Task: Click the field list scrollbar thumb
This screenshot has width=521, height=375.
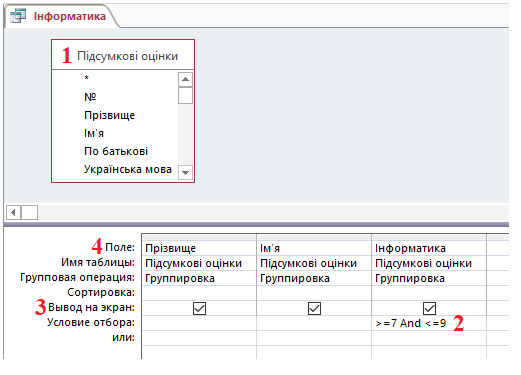Action: coord(185,96)
